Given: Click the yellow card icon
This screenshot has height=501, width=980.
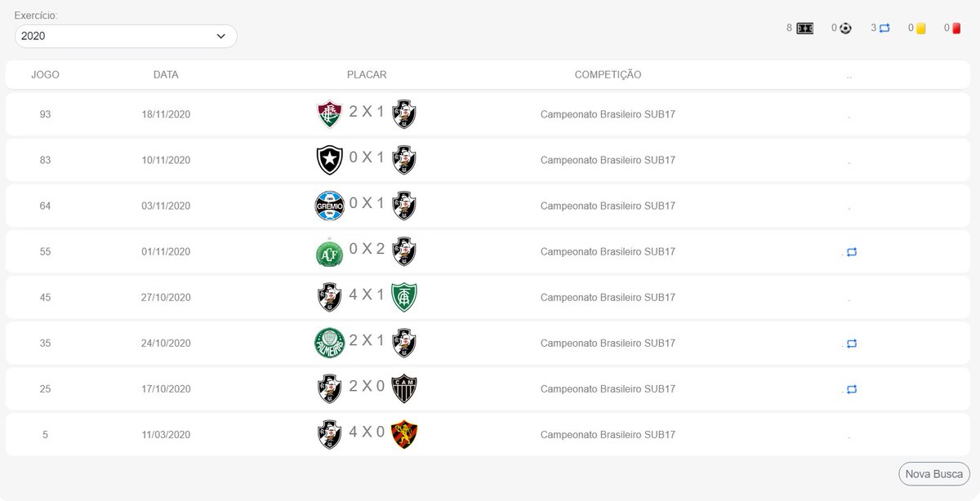Looking at the screenshot, I should (920, 29).
